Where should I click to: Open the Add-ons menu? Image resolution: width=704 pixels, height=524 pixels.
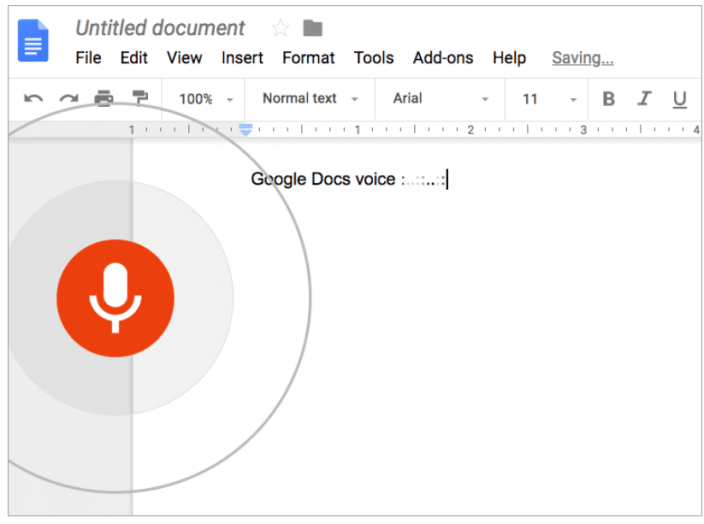[x=443, y=58]
